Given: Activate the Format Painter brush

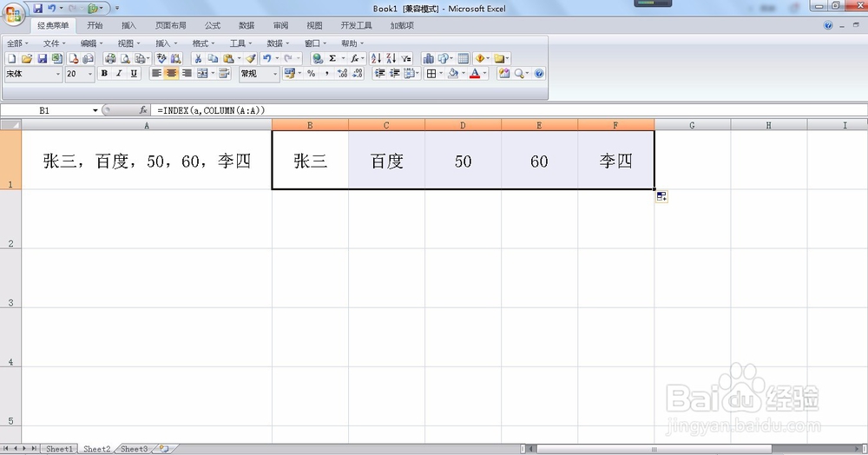Looking at the screenshot, I should tap(251, 59).
